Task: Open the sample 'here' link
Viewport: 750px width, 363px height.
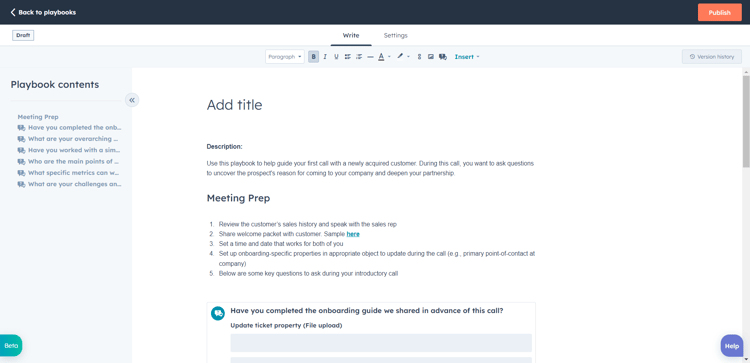Action: coord(353,234)
